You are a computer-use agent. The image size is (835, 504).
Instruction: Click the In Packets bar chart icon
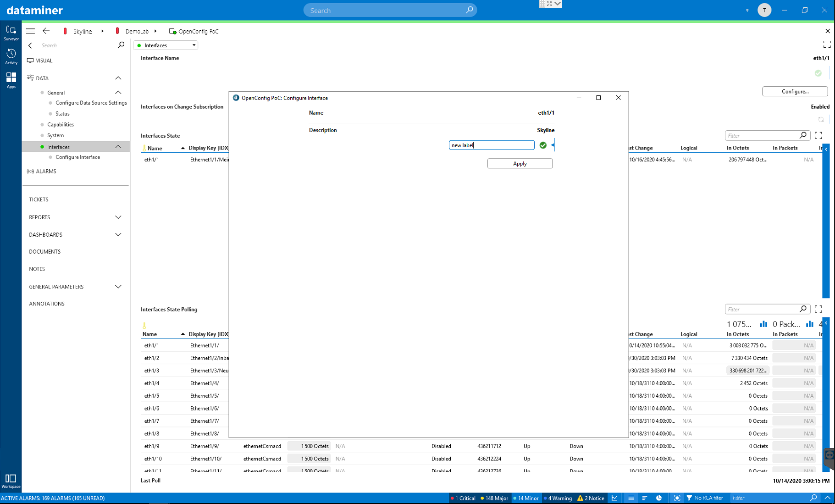click(x=810, y=324)
